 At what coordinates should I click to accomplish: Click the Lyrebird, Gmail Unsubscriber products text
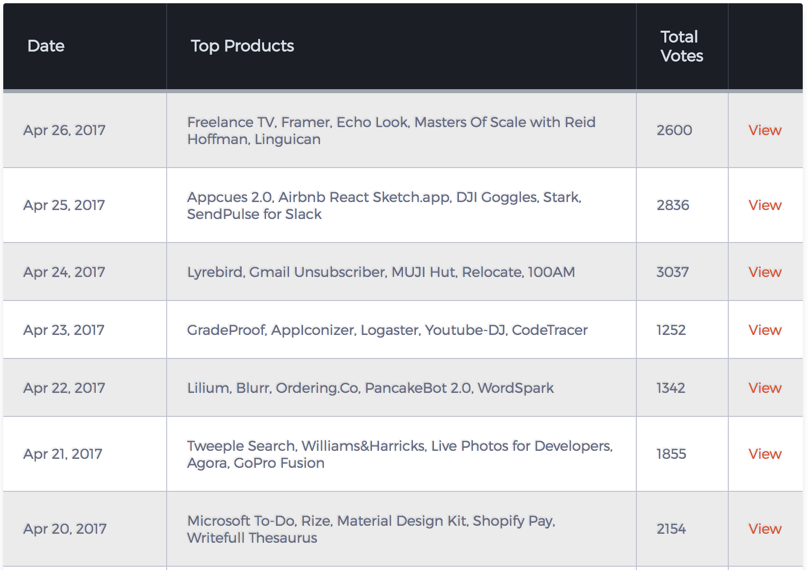pyautogui.click(x=381, y=272)
